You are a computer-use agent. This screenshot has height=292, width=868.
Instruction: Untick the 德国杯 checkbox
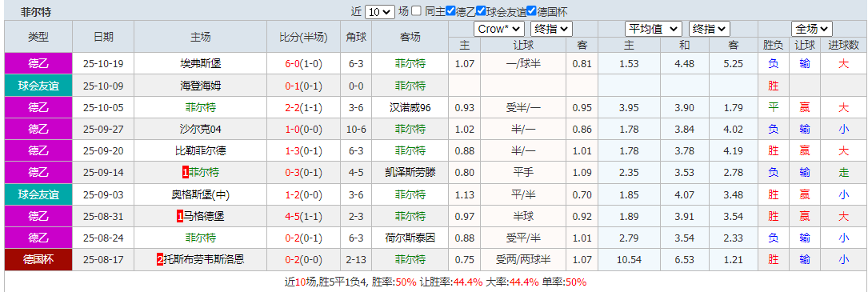[x=531, y=10]
